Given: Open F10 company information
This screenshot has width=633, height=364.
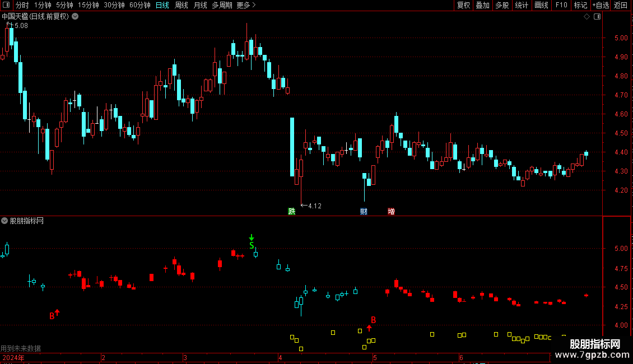Looking at the screenshot, I should [561, 5].
